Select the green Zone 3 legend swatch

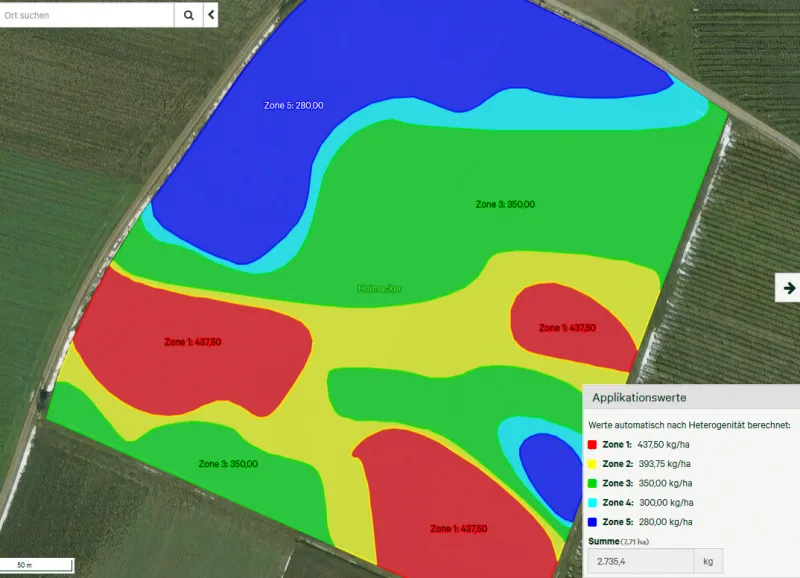click(592, 483)
